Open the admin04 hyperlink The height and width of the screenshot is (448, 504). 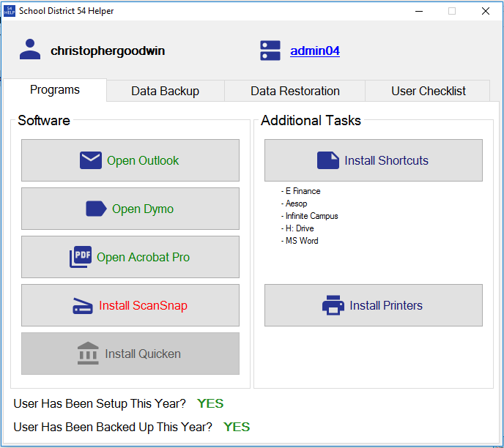pos(315,51)
